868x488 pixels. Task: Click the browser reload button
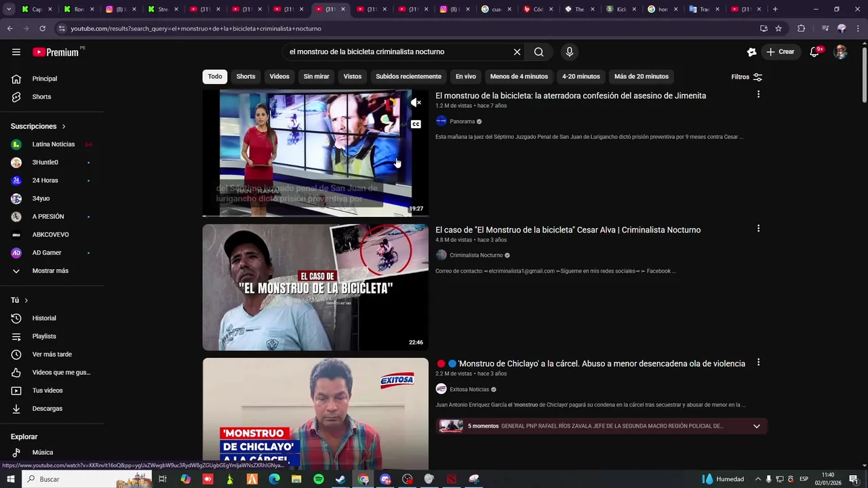pyautogui.click(x=42, y=28)
